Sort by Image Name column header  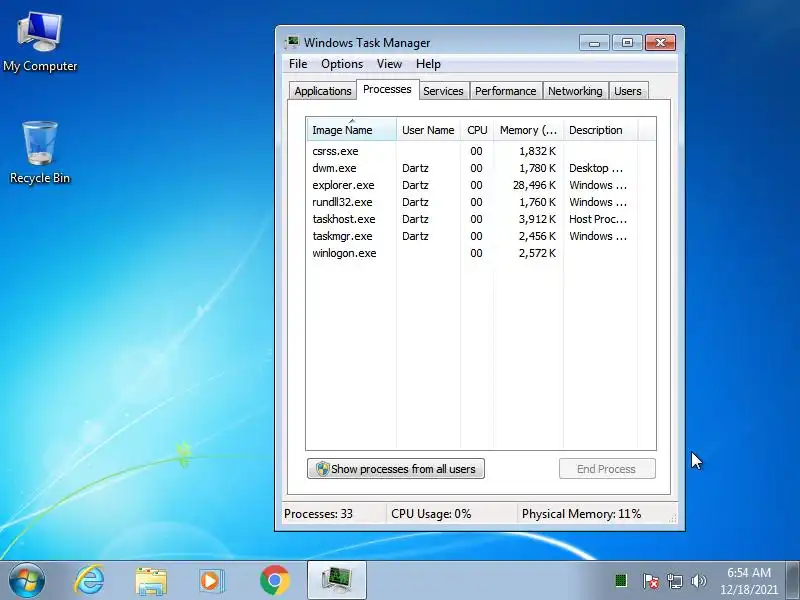click(352, 130)
